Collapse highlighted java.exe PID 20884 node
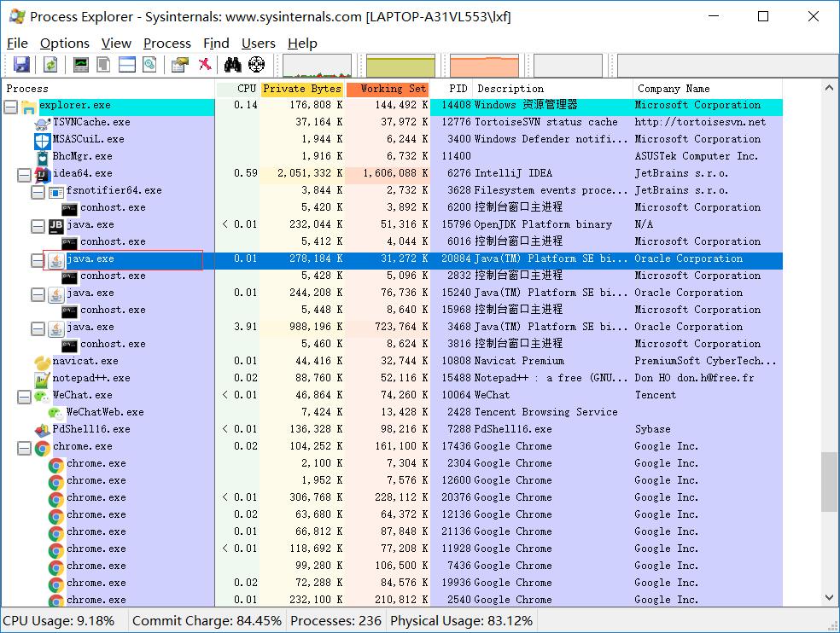 (38, 261)
